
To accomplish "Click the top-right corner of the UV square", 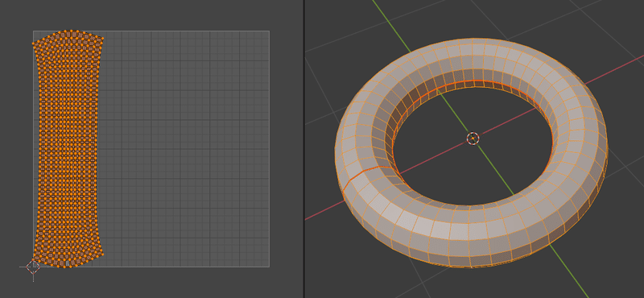I will click(x=269, y=31).
